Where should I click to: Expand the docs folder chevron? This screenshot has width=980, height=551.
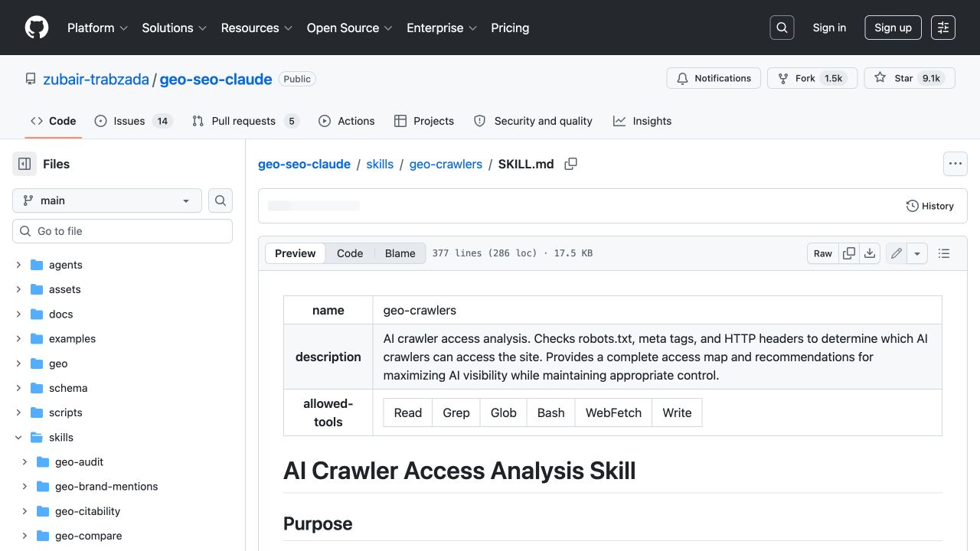tap(18, 314)
